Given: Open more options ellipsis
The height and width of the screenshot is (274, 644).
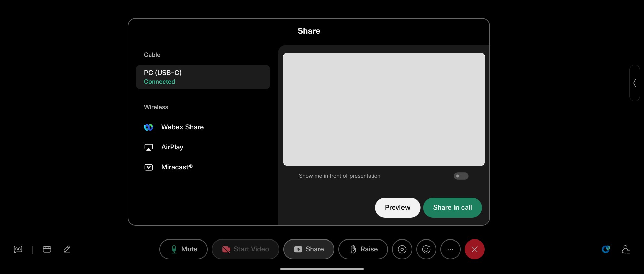Looking at the screenshot, I should click(x=450, y=249).
